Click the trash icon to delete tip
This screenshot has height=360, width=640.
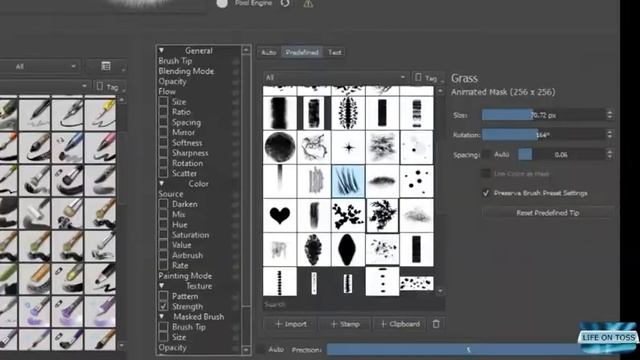436,324
